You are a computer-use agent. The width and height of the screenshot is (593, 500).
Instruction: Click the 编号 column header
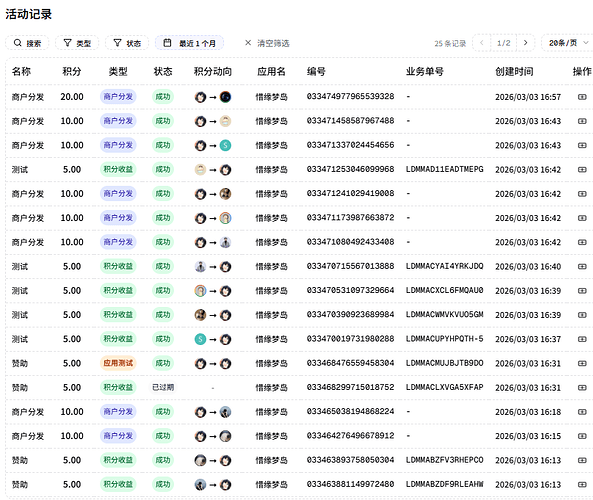(x=316, y=71)
